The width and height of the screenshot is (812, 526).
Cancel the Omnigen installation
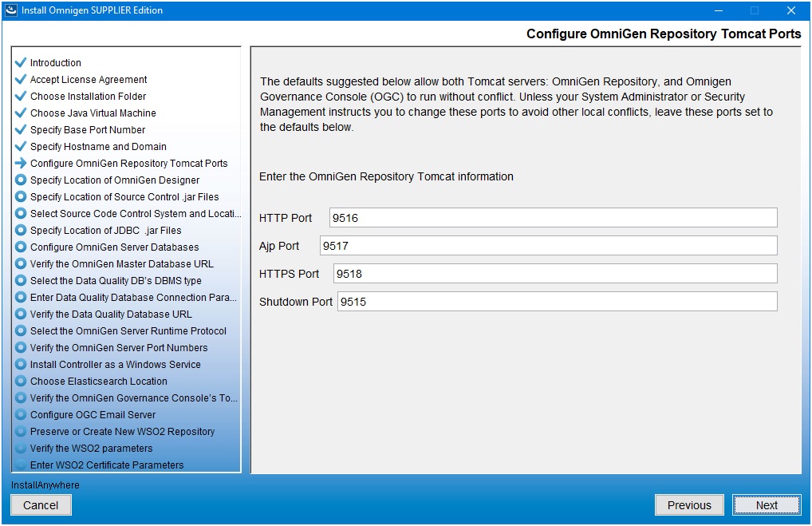[41, 504]
